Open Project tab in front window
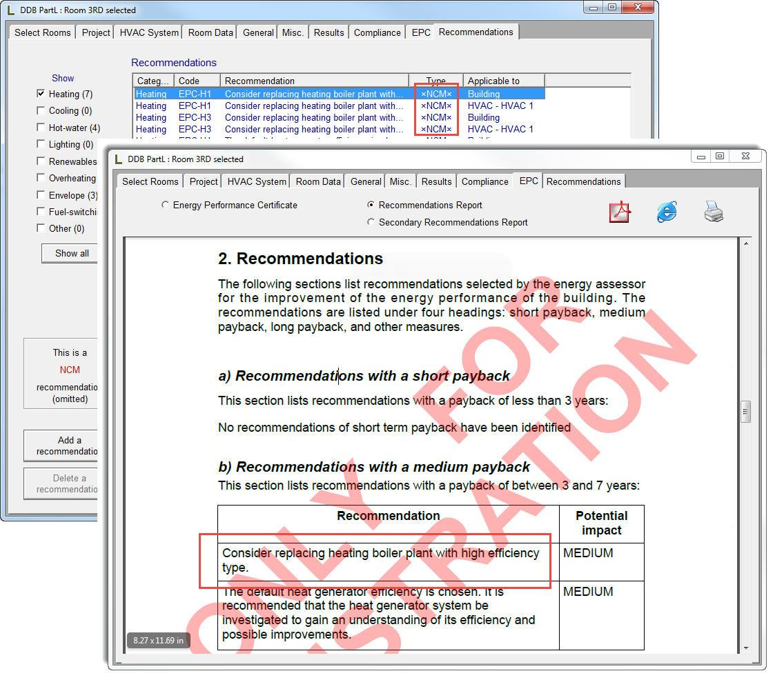Screen dimensions: 784x680 click(x=204, y=181)
